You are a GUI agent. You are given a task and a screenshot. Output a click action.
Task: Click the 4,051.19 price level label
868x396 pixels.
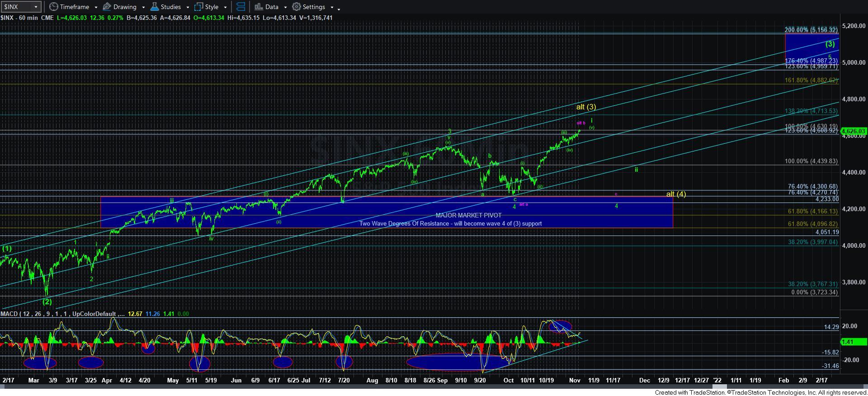(827, 232)
